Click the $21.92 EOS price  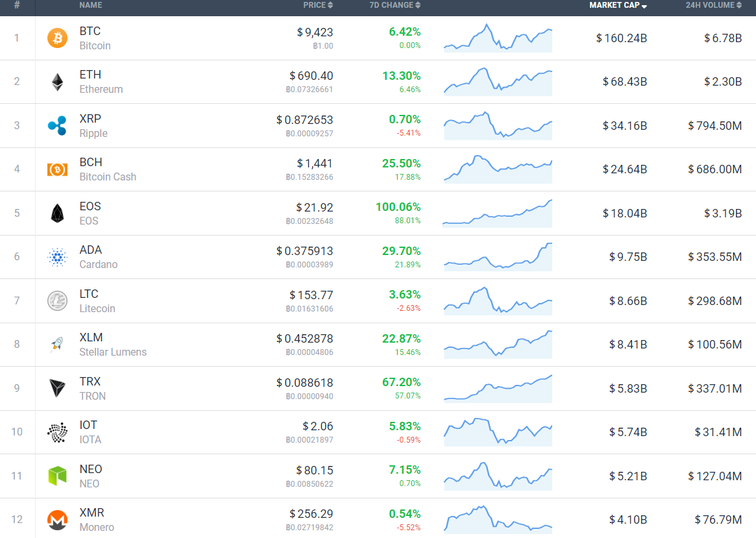coord(314,207)
